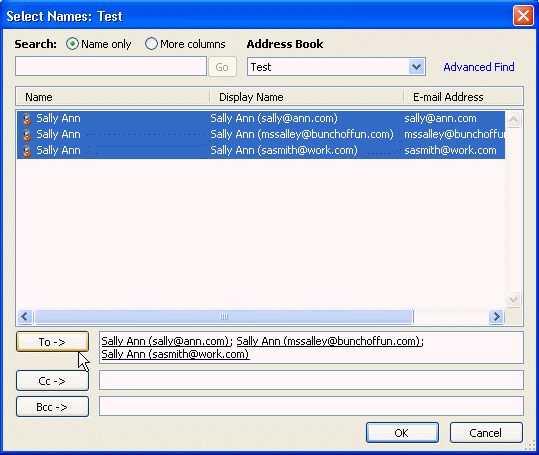This screenshot has width=539, height=455.
Task: Select the Name only radio button
Action: coord(72,44)
